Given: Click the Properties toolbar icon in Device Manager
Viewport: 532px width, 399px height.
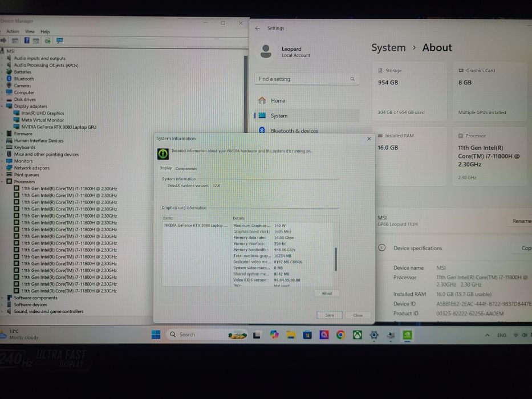Looking at the screenshot, I should 15,40.
